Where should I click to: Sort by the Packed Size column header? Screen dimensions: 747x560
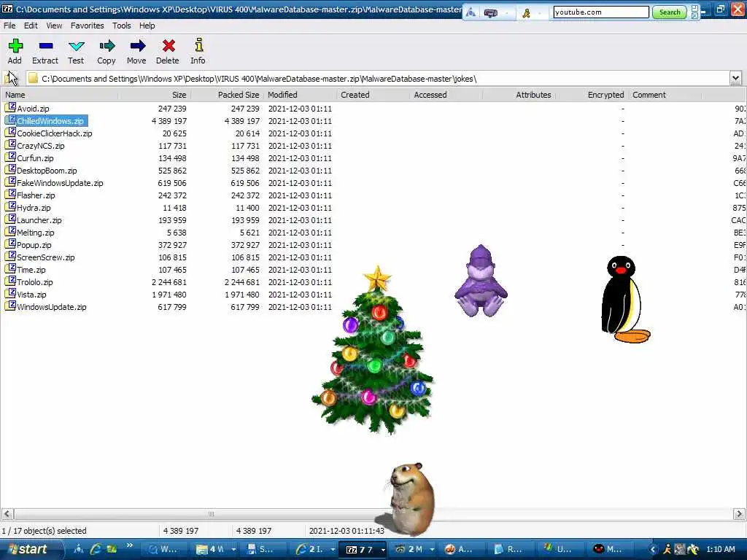[227, 95]
